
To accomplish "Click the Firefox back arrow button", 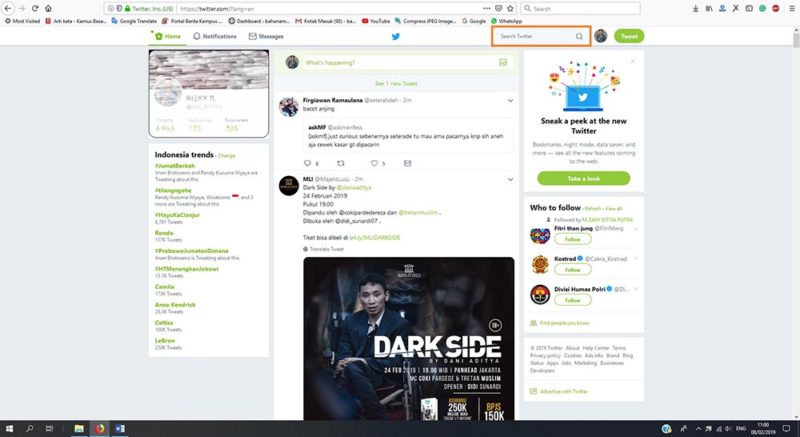I will (8, 9).
